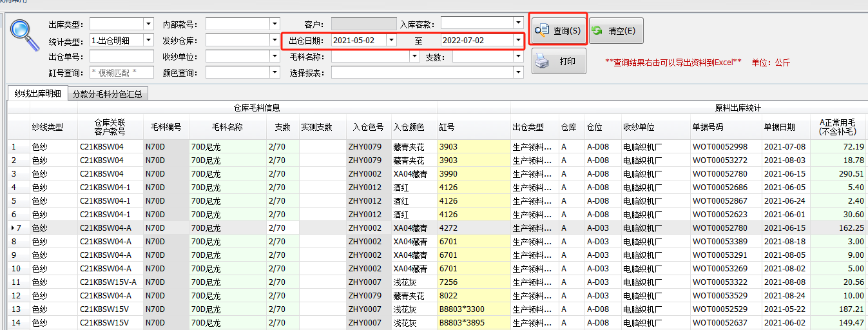This screenshot has width=868, height=330.
Task: Click the 单据日期 column header
Action: point(785,127)
